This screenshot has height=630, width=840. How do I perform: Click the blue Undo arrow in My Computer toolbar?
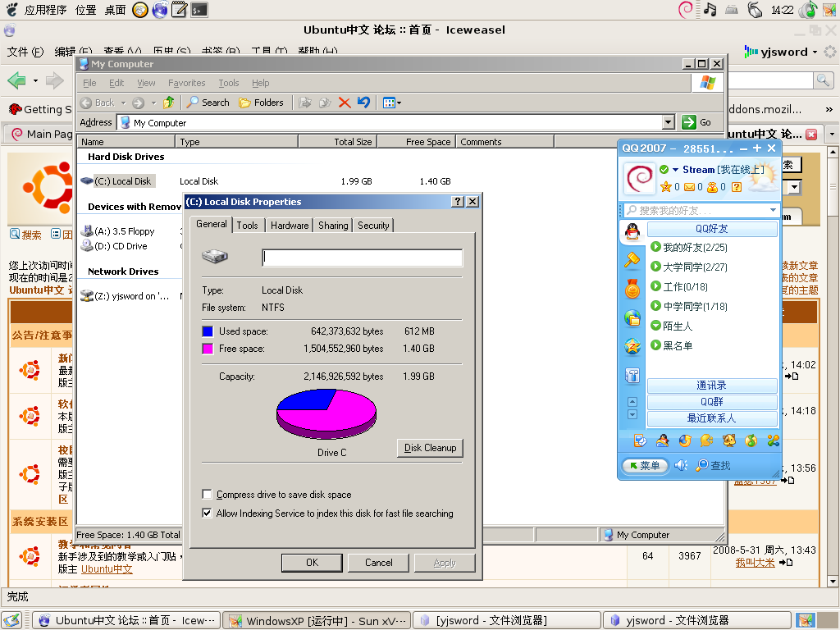pos(363,103)
